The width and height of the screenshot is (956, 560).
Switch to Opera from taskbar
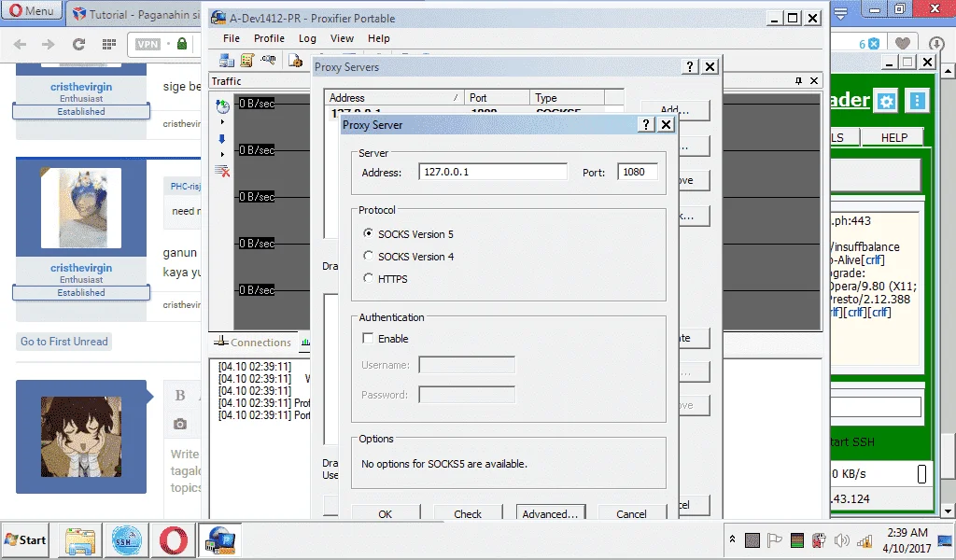coord(174,540)
